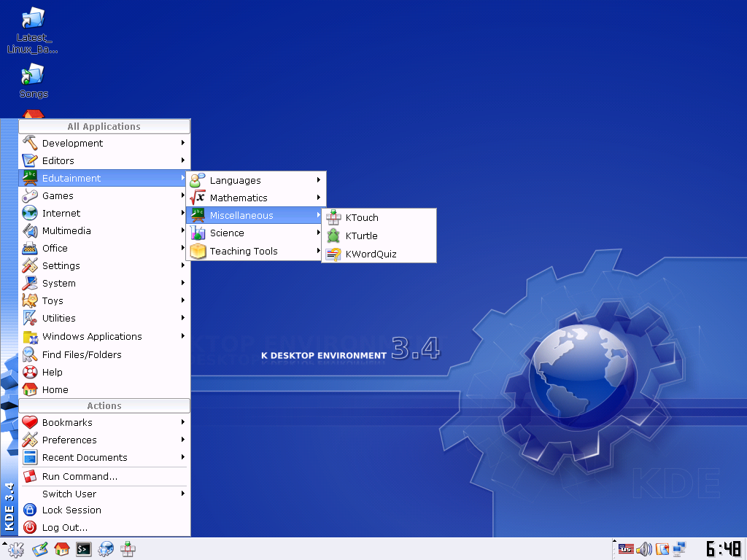Open the Help entry

pyautogui.click(x=104, y=372)
